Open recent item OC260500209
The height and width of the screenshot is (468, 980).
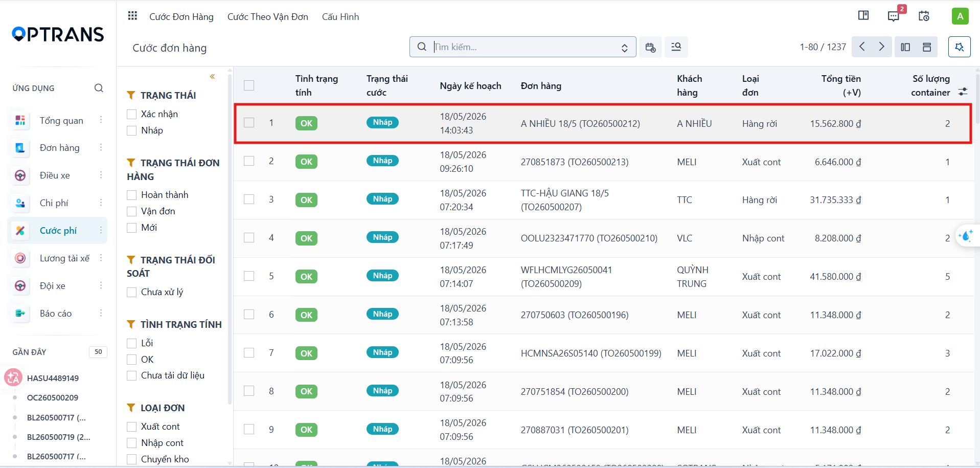tap(53, 397)
